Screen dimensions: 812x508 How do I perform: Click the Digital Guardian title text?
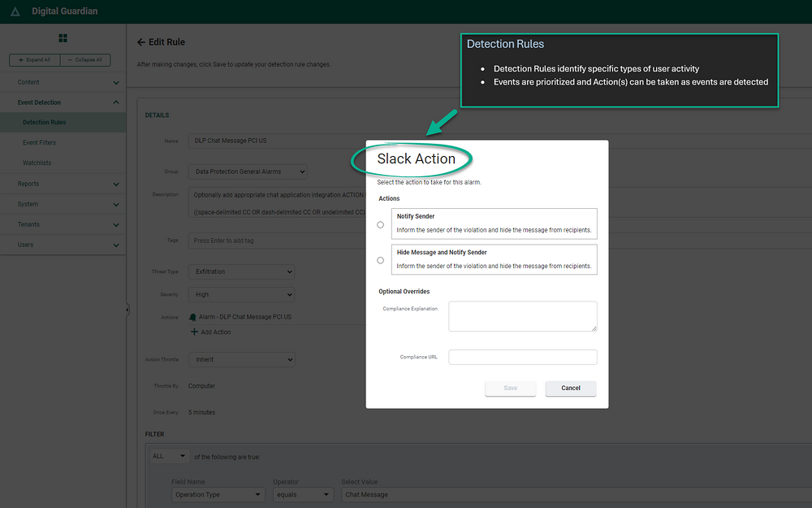tap(65, 11)
